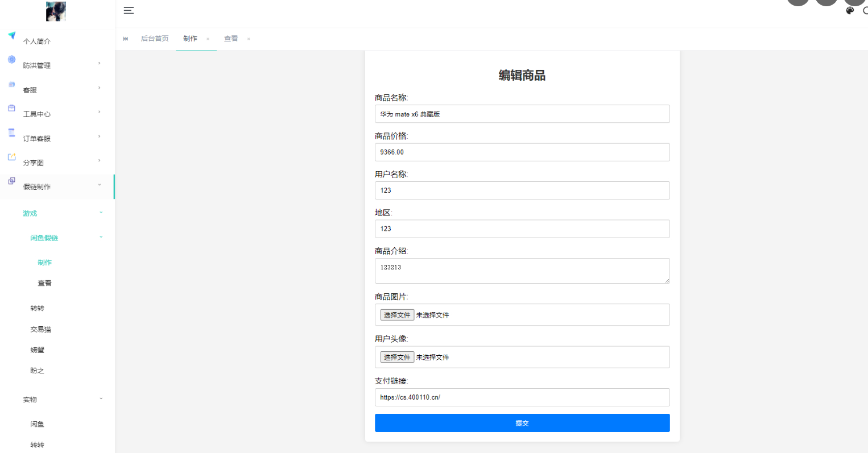Click the 工具中心 briefcase icon
The image size is (868, 453).
pos(11,108)
